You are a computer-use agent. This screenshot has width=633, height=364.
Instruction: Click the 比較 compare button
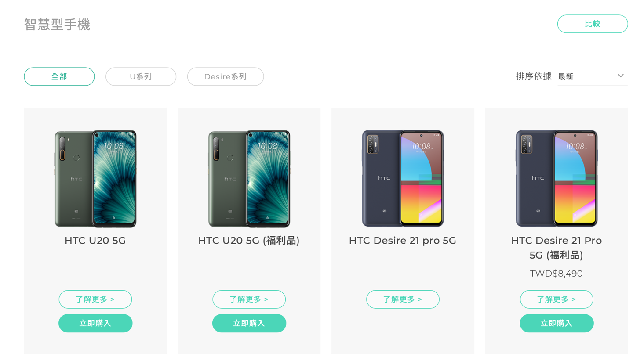pyautogui.click(x=593, y=24)
